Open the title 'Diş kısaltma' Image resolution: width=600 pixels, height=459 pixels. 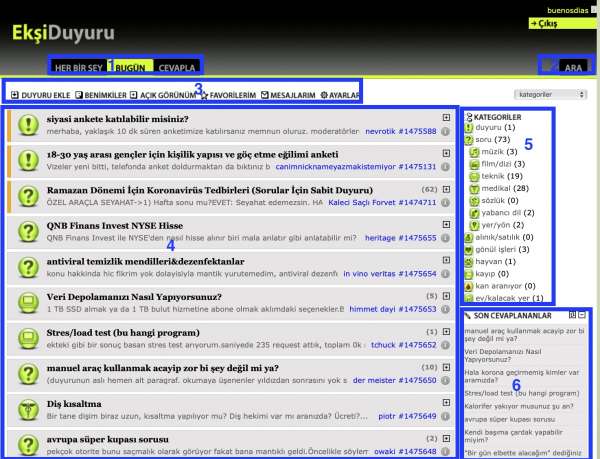tap(74, 404)
